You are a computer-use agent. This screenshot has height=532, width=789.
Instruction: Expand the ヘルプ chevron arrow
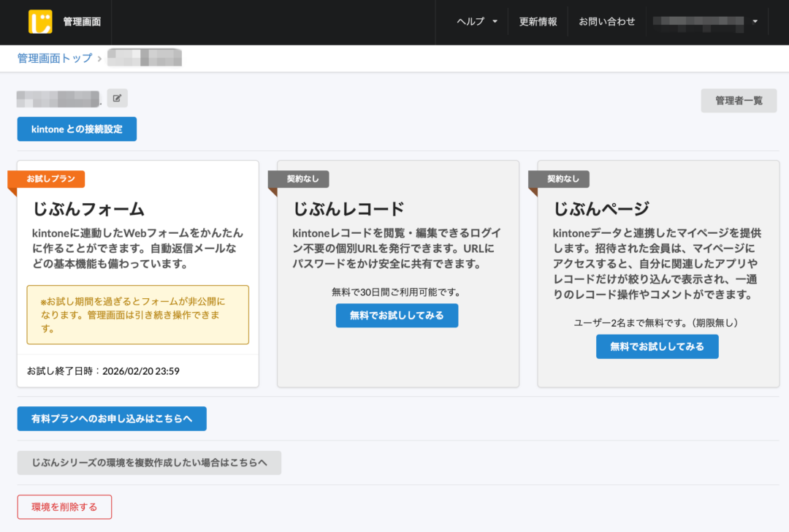tap(496, 23)
